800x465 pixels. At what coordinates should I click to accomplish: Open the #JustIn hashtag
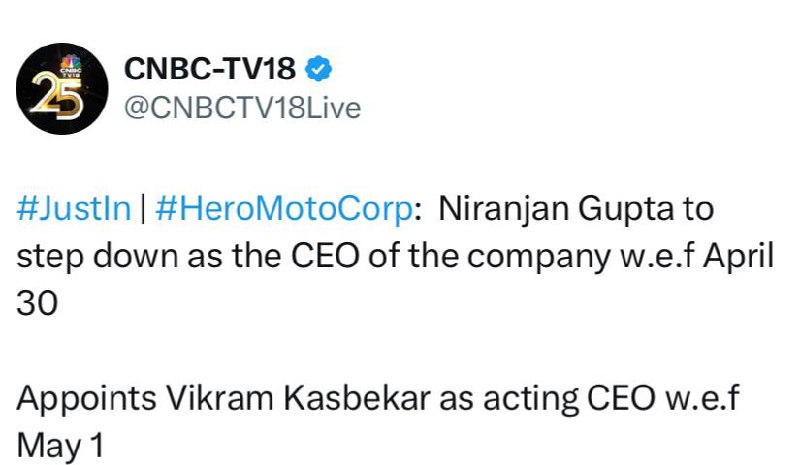[73, 209]
